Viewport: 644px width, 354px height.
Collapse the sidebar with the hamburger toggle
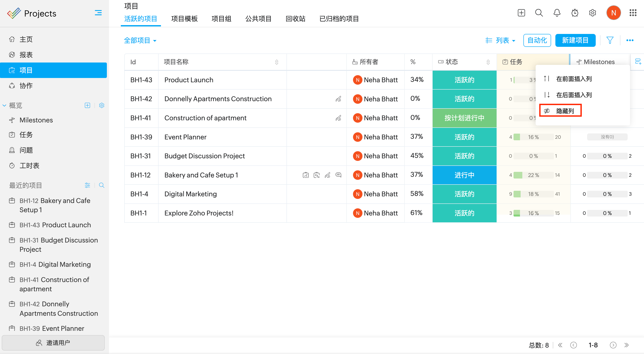[98, 13]
